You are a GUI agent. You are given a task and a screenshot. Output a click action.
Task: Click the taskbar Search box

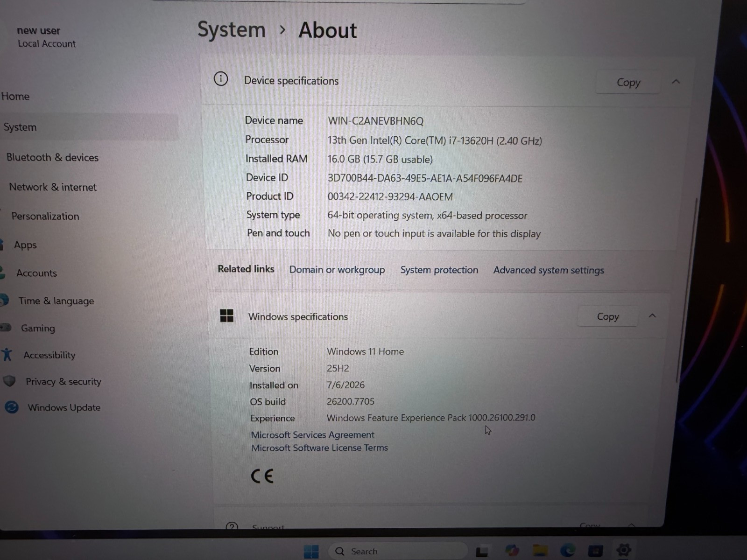tap(398, 551)
